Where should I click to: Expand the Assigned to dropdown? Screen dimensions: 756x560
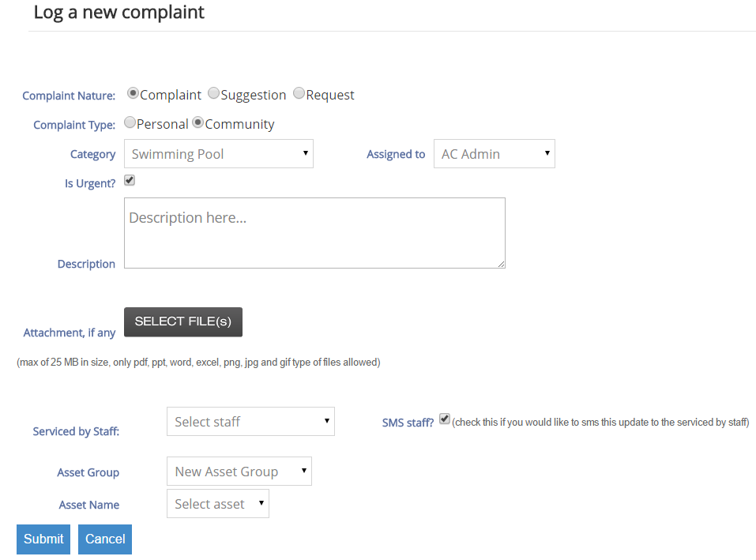(x=494, y=153)
